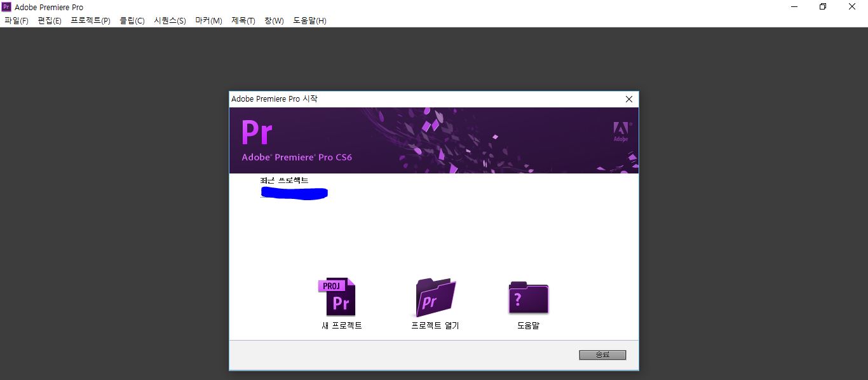The height and width of the screenshot is (380, 868).
Task: Click the Premiere Pro app icon in title bar
Action: [x=6, y=7]
